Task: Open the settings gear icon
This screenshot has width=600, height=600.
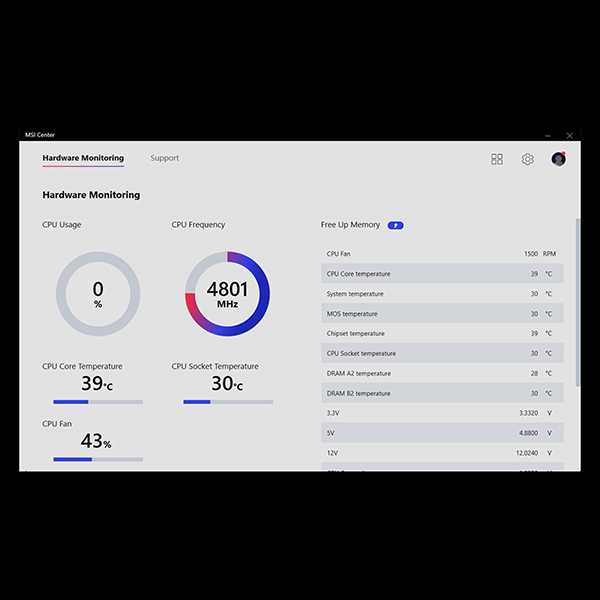Action: coord(527,159)
